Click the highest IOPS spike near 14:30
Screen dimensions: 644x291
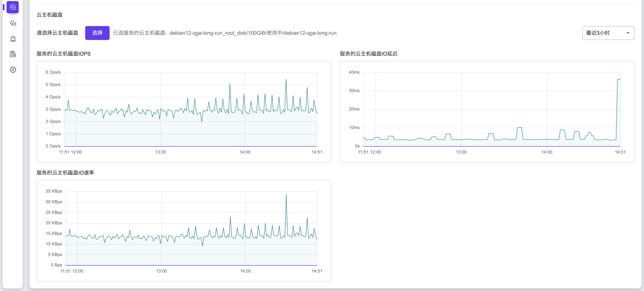[286, 79]
